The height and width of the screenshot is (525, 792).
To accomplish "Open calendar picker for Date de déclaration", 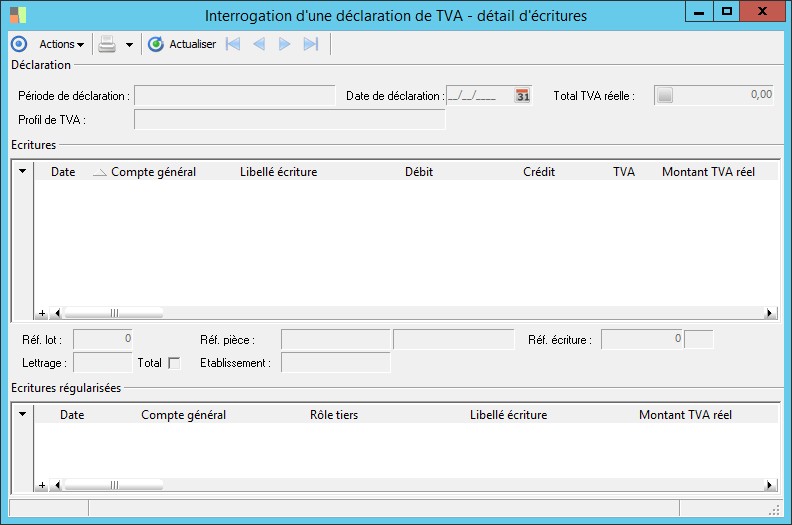I will 523,96.
